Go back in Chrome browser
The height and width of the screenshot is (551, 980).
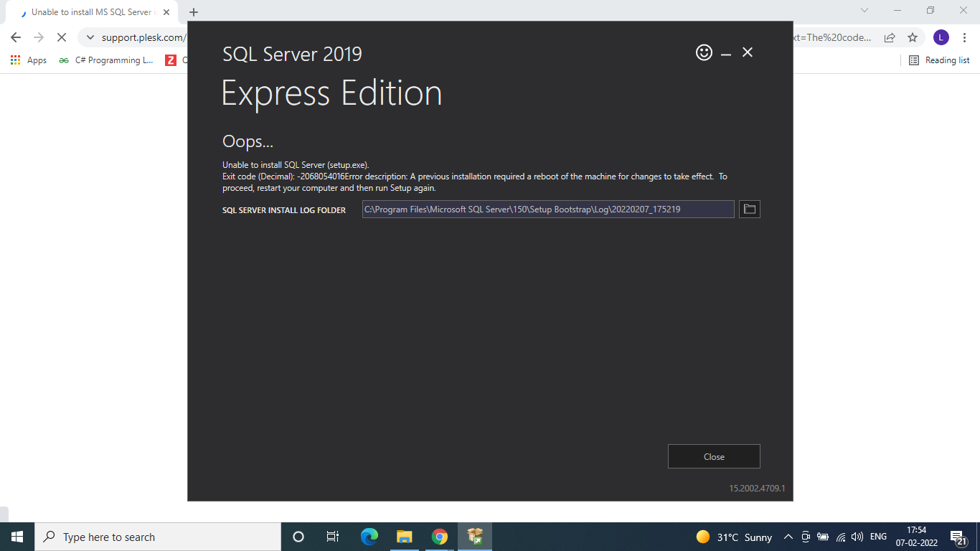click(x=16, y=37)
